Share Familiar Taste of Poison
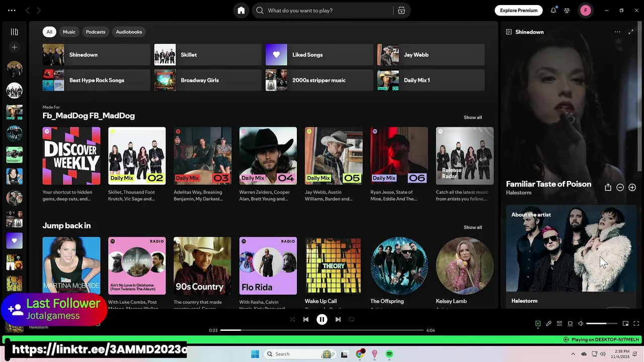Viewport: 644px width, 362px height. 608,187
